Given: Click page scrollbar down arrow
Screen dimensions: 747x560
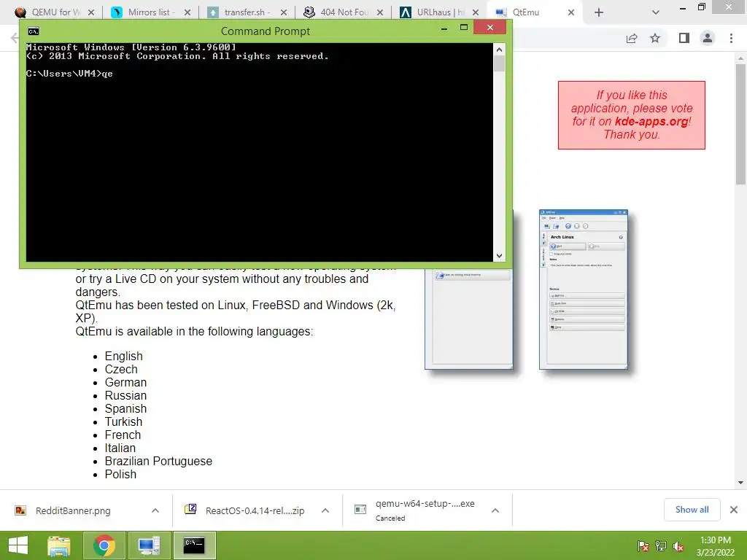Looking at the screenshot, I should coord(740,483).
